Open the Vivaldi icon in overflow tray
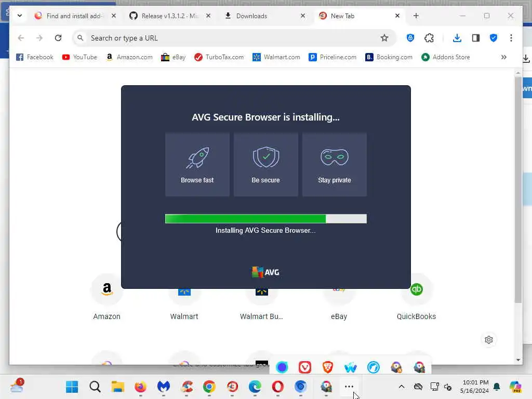 [304, 367]
